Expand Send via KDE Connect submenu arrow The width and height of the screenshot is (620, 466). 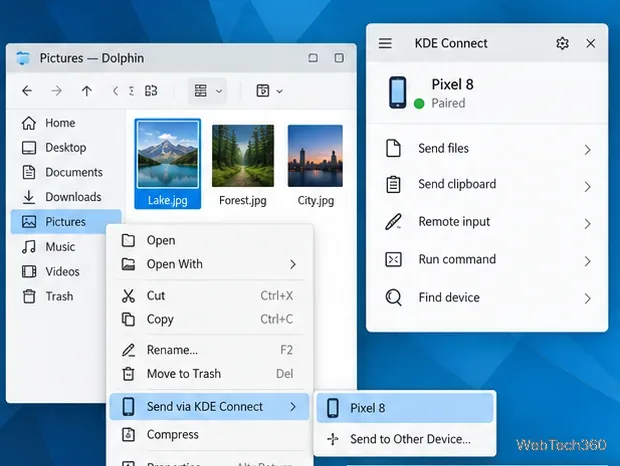click(293, 407)
